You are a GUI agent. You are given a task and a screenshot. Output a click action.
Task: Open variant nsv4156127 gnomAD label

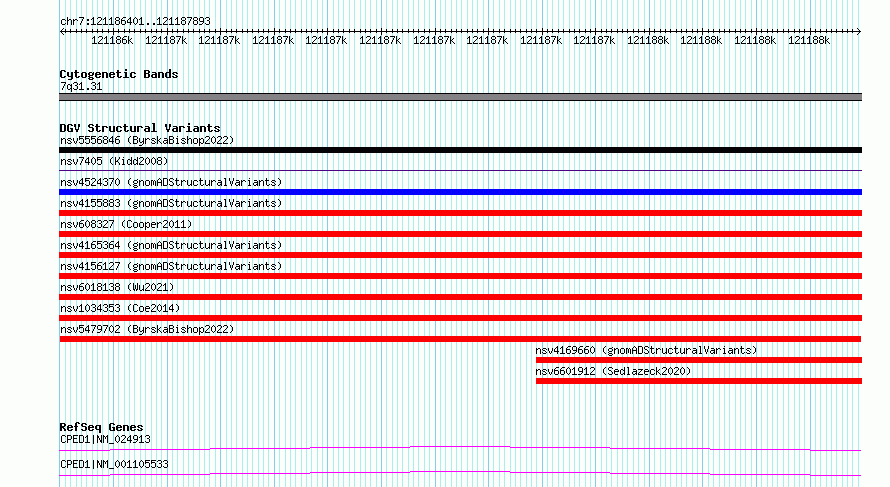171,266
